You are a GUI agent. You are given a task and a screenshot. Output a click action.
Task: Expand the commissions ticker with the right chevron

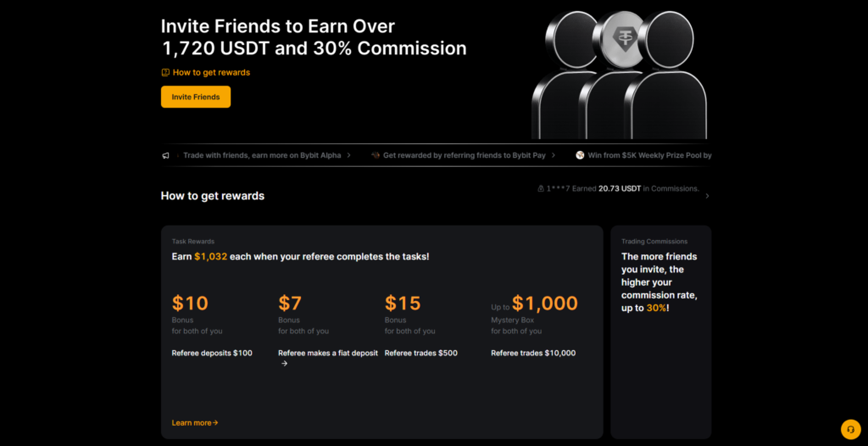tap(707, 196)
